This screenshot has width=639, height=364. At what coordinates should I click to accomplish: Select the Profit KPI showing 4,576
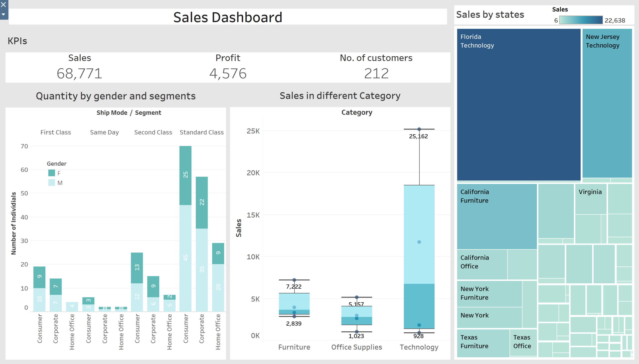228,73
